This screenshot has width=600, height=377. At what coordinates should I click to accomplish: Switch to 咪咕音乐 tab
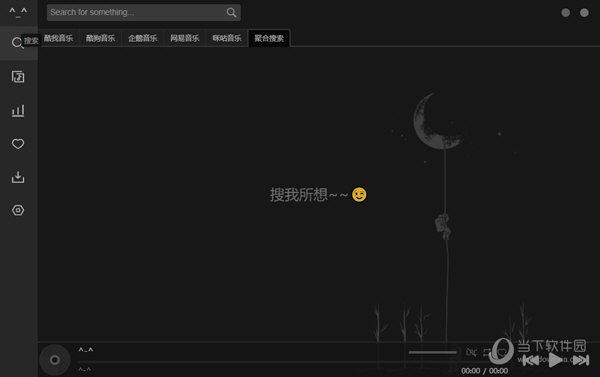click(x=227, y=38)
